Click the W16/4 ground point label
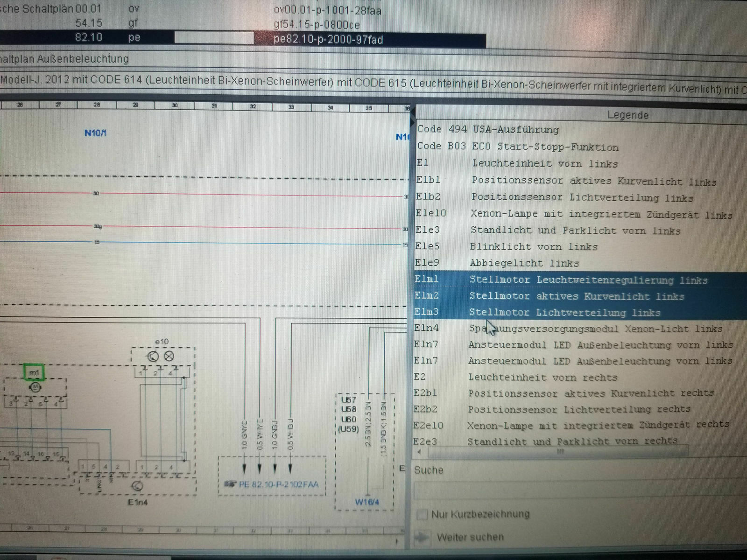The width and height of the screenshot is (747, 560). [x=366, y=502]
